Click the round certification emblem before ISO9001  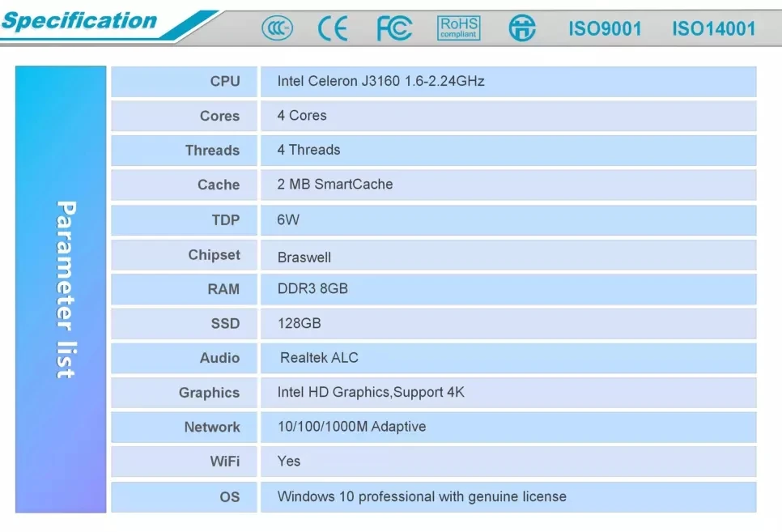pos(522,28)
